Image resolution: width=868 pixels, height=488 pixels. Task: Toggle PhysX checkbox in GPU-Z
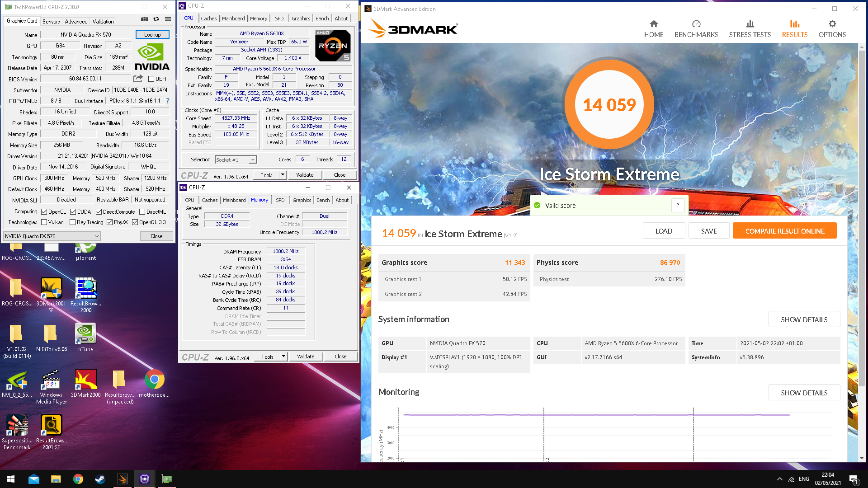[109, 222]
